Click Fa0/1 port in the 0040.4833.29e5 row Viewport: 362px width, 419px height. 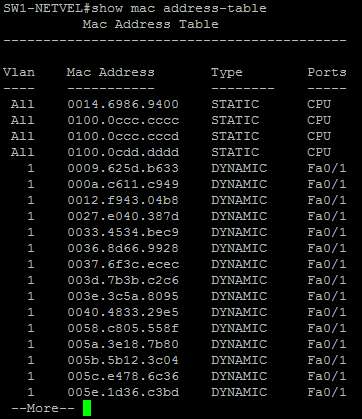[x=327, y=312]
